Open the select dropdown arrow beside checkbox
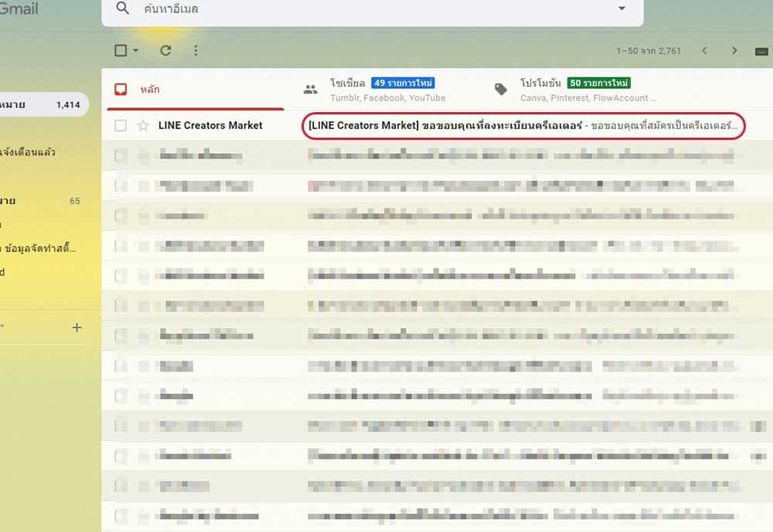Image resolution: width=773 pixels, height=532 pixels. [135, 50]
